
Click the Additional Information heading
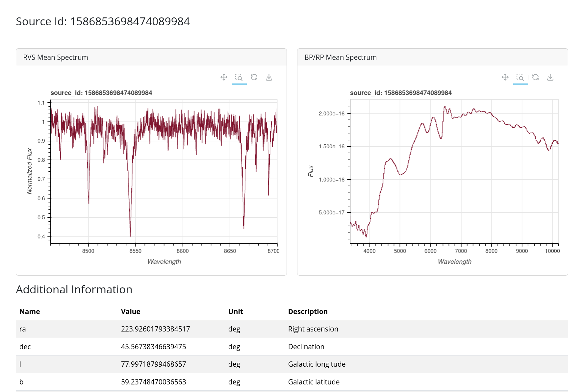point(74,290)
